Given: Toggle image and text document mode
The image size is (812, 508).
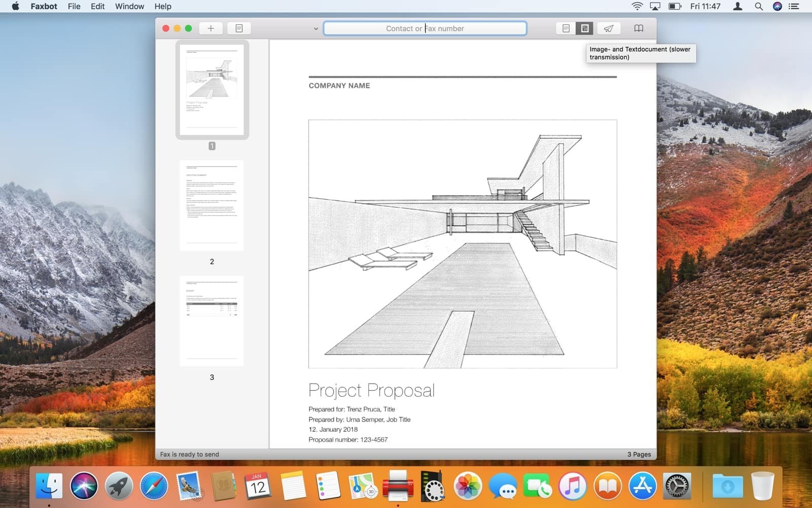Looking at the screenshot, I should (x=585, y=28).
